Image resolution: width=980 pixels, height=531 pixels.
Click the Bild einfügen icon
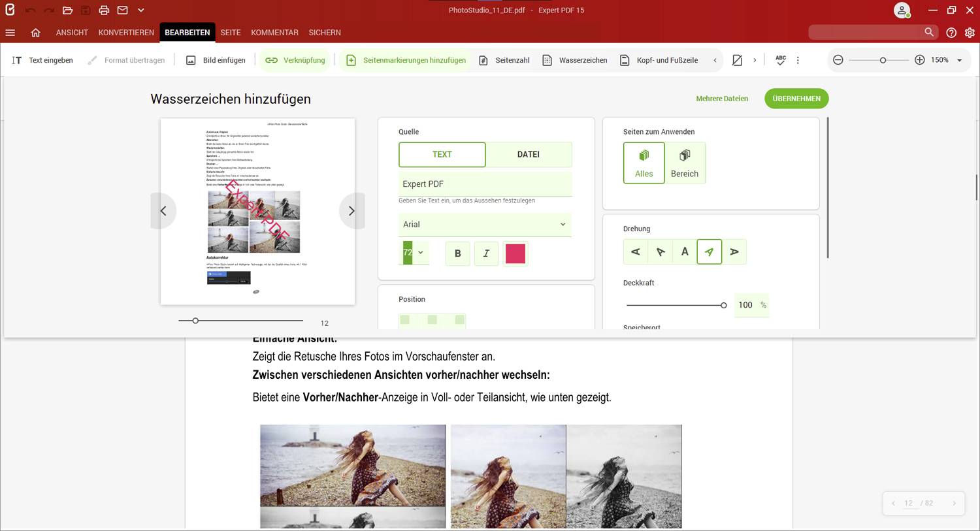[x=191, y=60]
